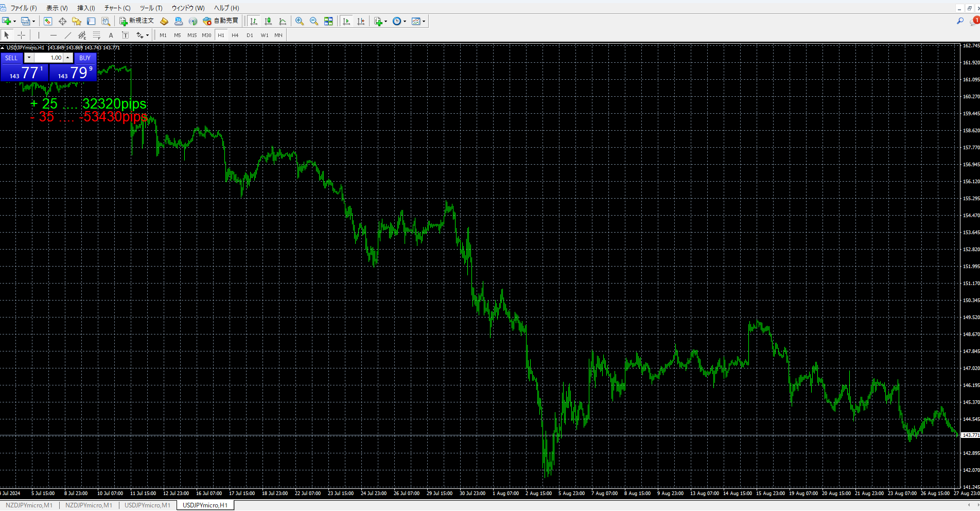Viewport: 980px width, 511px height.
Task: Open the virtual hosting cloud icon
Action: coord(179,21)
